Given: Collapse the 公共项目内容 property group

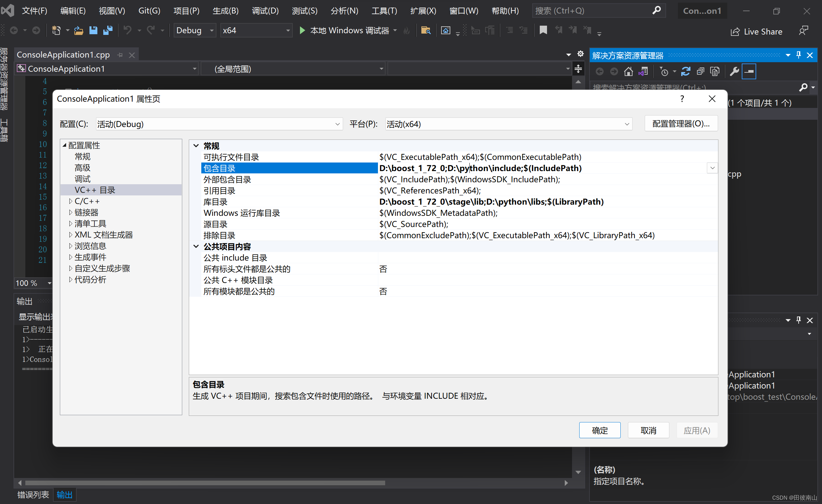Looking at the screenshot, I should 196,246.
